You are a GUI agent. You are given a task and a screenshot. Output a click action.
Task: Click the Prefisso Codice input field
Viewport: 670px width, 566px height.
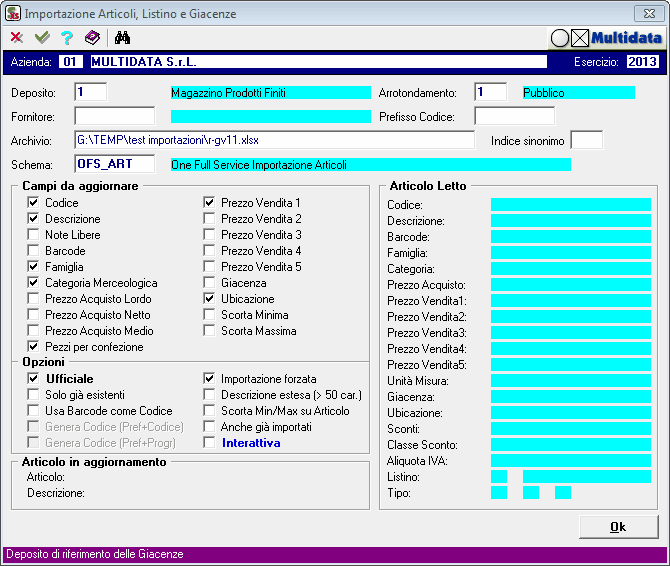coord(514,116)
